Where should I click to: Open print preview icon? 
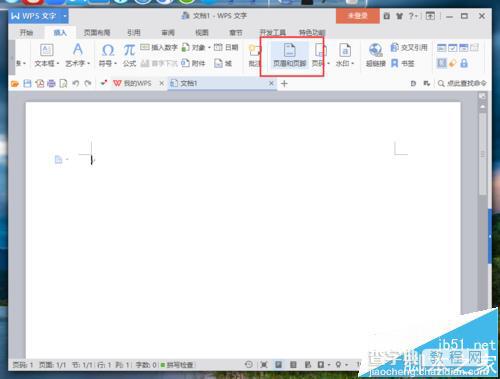click(63, 84)
